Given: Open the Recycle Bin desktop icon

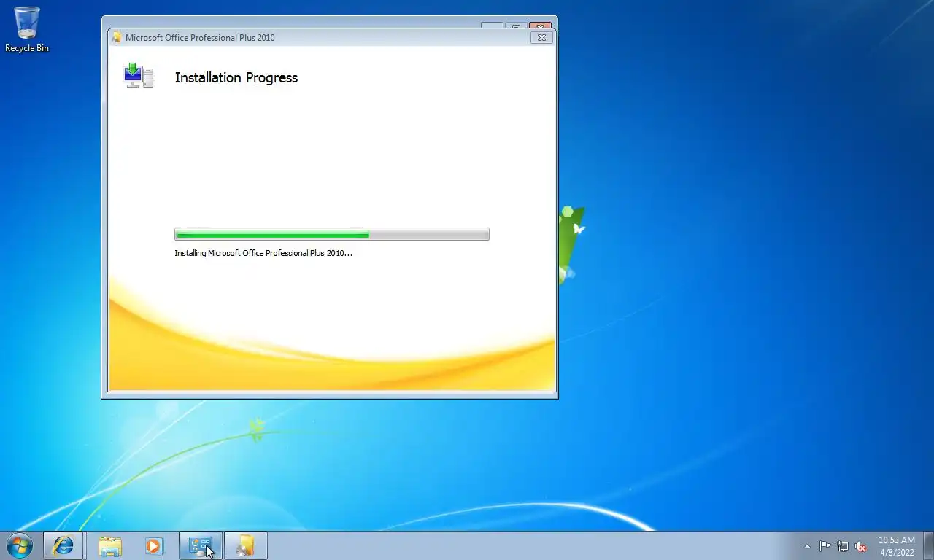Looking at the screenshot, I should coord(27,29).
